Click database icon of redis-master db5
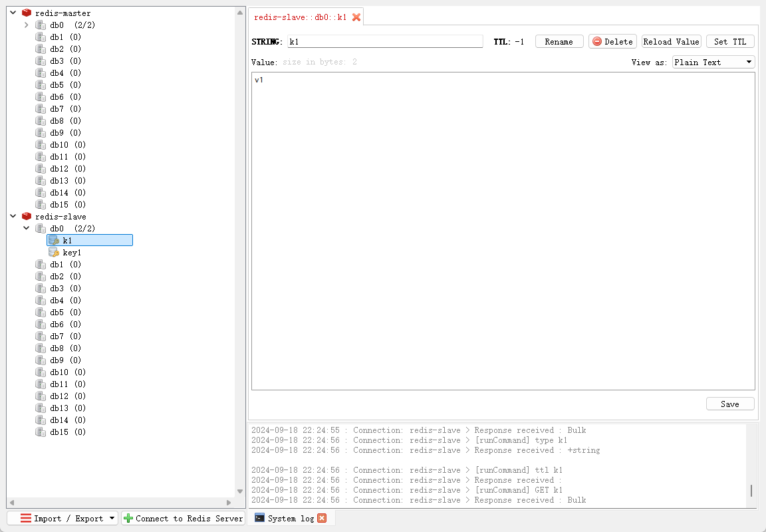This screenshot has width=766, height=532. click(x=41, y=85)
